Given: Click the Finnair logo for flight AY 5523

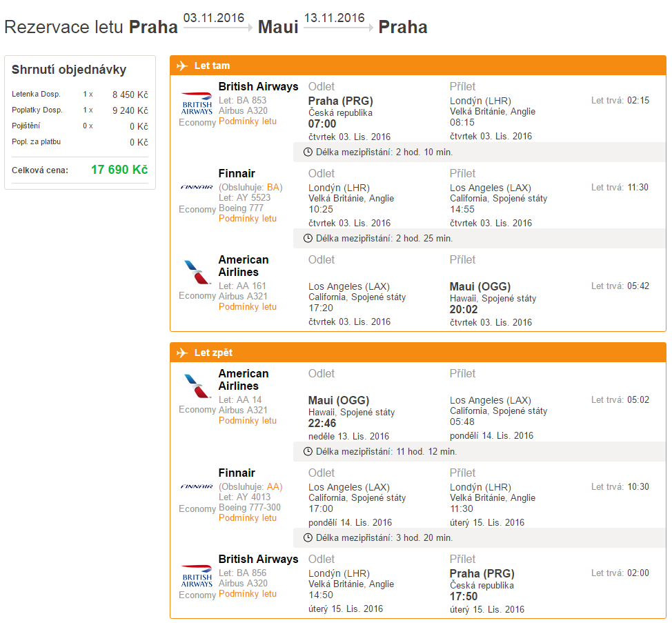Looking at the screenshot, I should 197,187.
